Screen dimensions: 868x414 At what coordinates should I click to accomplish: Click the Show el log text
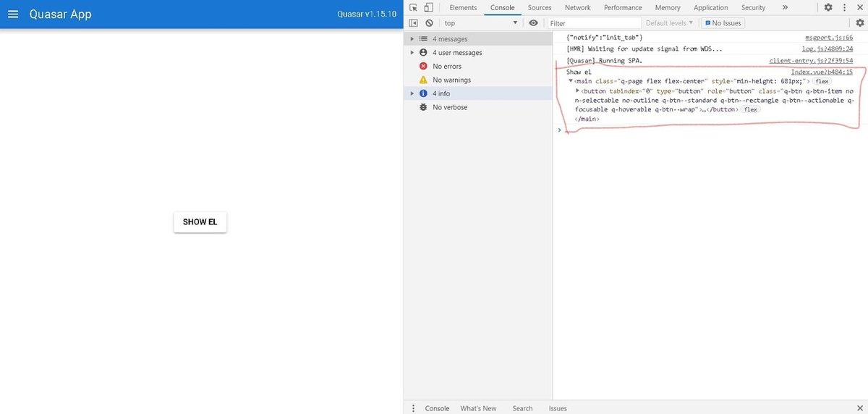click(579, 72)
